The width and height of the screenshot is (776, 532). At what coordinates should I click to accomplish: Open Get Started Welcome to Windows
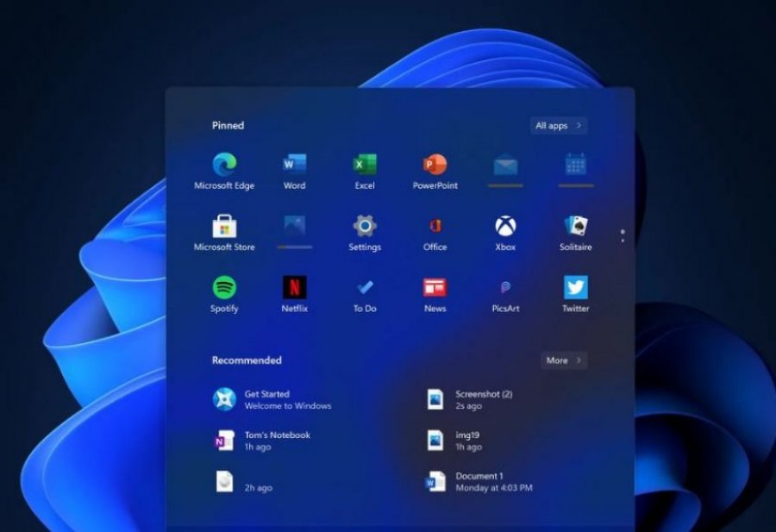pyautogui.click(x=272, y=399)
